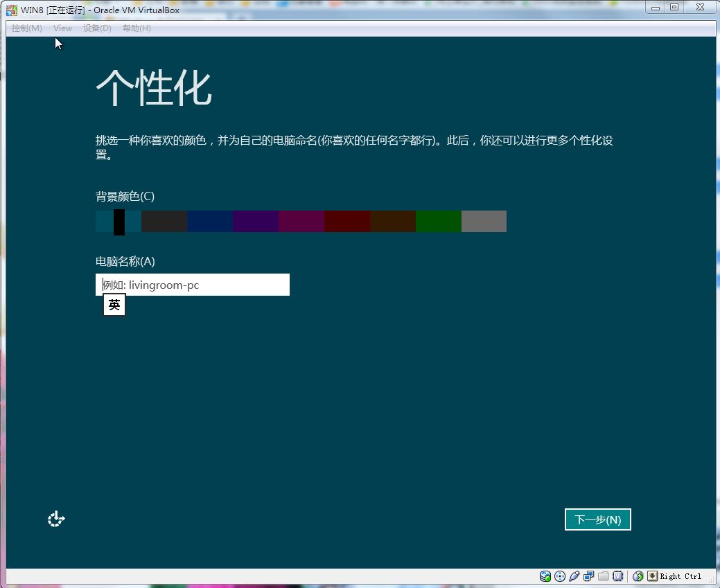720x588 pixels.
Task: Open the Ease of Access icon
Action: (x=56, y=519)
